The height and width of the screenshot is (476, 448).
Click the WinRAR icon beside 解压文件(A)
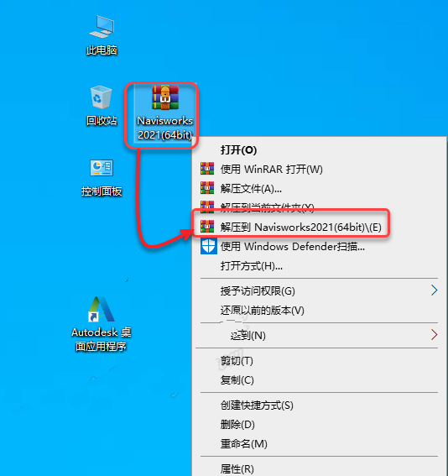pyautogui.click(x=207, y=188)
